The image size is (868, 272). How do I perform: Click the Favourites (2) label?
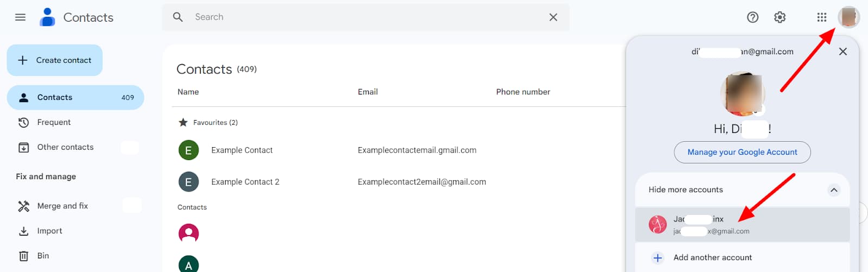pyautogui.click(x=215, y=122)
